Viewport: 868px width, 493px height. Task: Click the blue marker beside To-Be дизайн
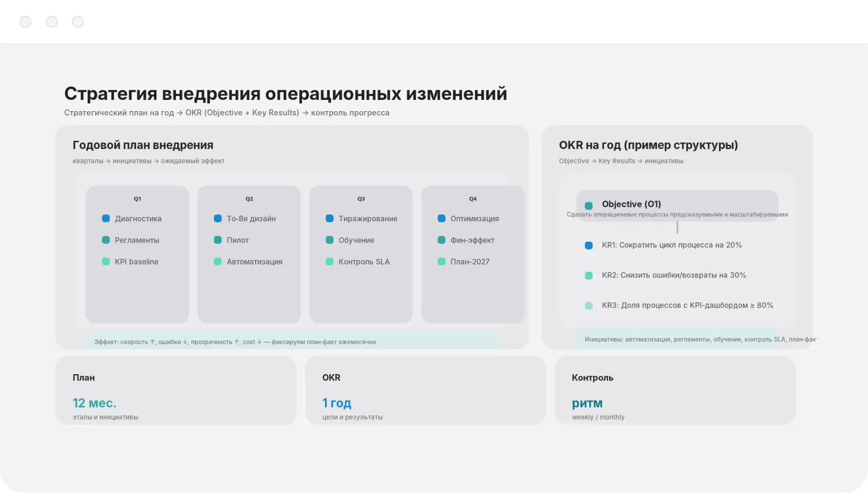(x=218, y=218)
